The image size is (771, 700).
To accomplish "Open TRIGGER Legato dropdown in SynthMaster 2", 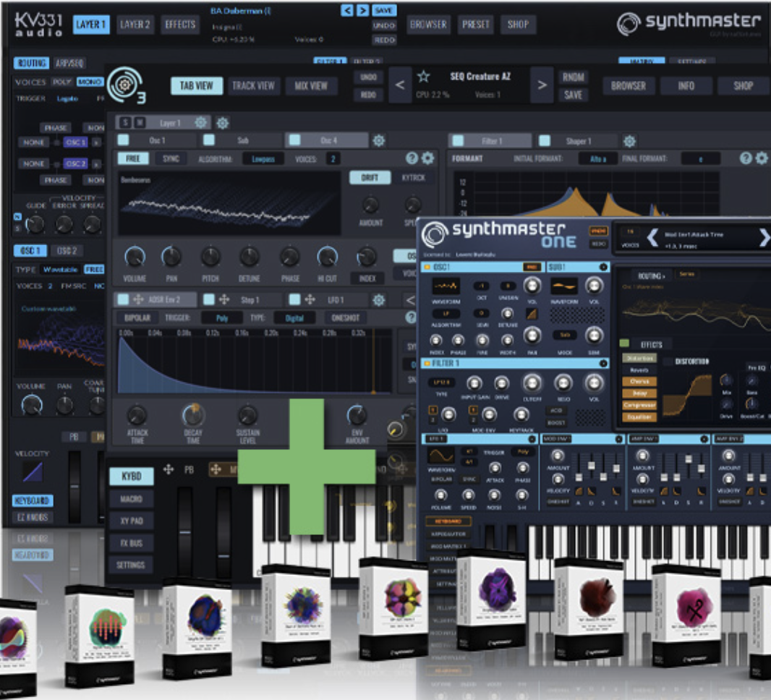I will (67, 98).
